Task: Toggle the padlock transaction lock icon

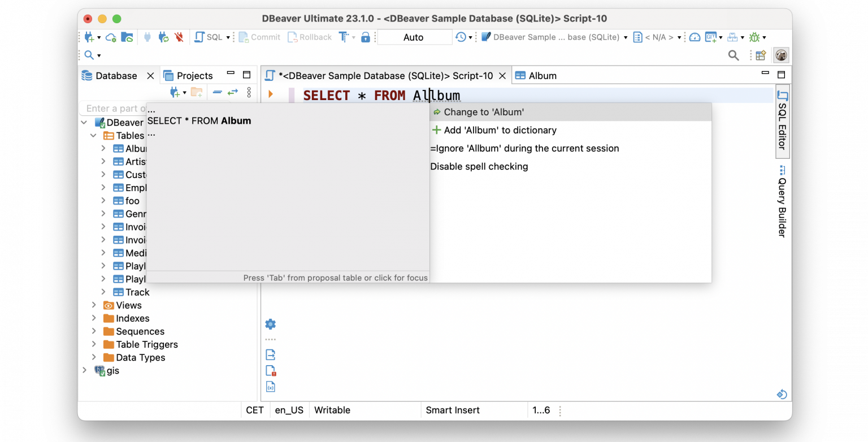Action: pyautogui.click(x=366, y=37)
